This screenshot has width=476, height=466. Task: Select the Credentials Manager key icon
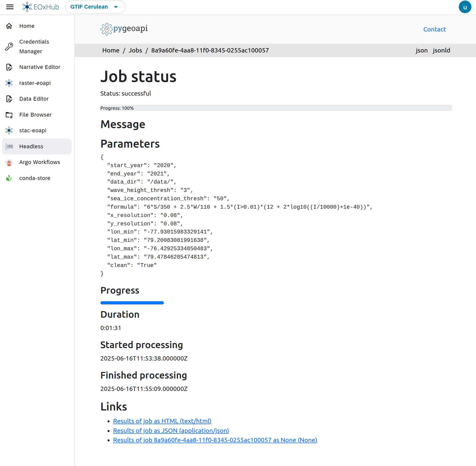(x=9, y=46)
